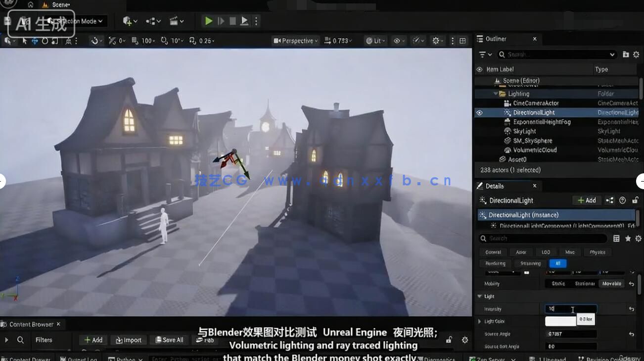644x361 pixels.
Task: Set Mobility to Movable in Details
Action: tap(611, 283)
